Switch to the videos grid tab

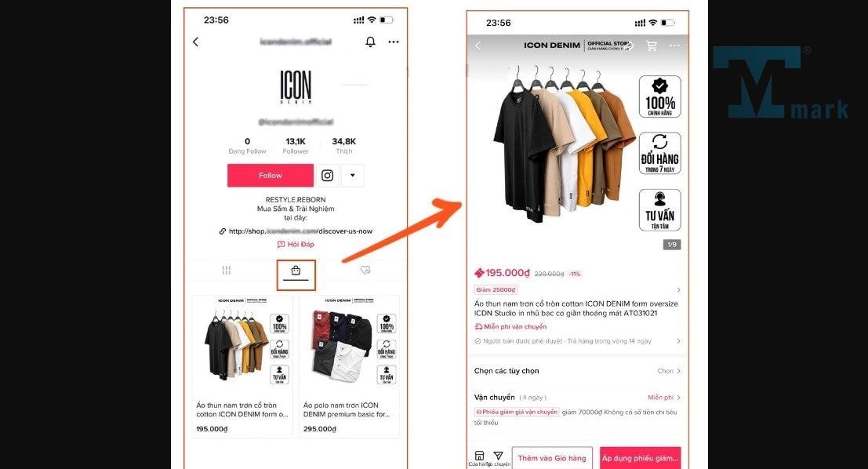click(x=227, y=271)
